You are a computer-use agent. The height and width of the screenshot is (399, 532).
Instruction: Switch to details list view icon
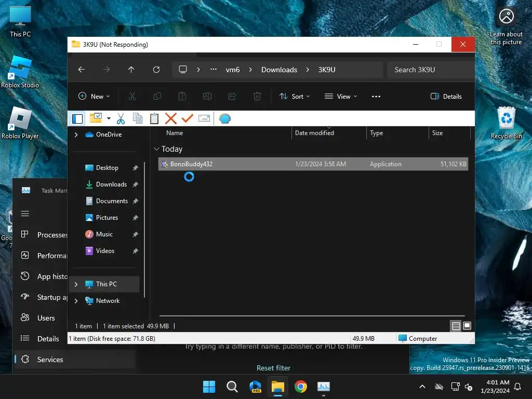pyautogui.click(x=456, y=326)
